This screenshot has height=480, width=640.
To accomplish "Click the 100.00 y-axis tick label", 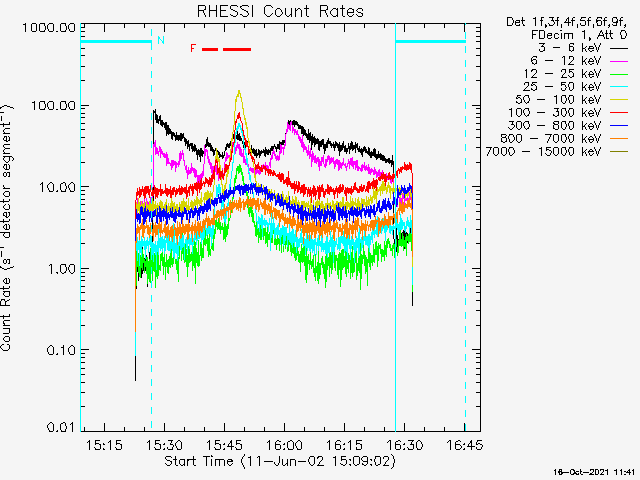I will click(x=53, y=106).
